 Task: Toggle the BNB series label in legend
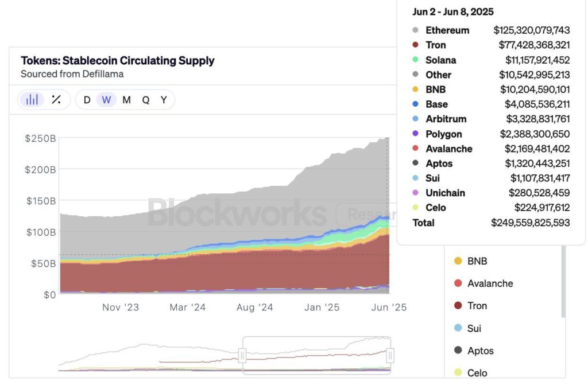[x=477, y=261]
